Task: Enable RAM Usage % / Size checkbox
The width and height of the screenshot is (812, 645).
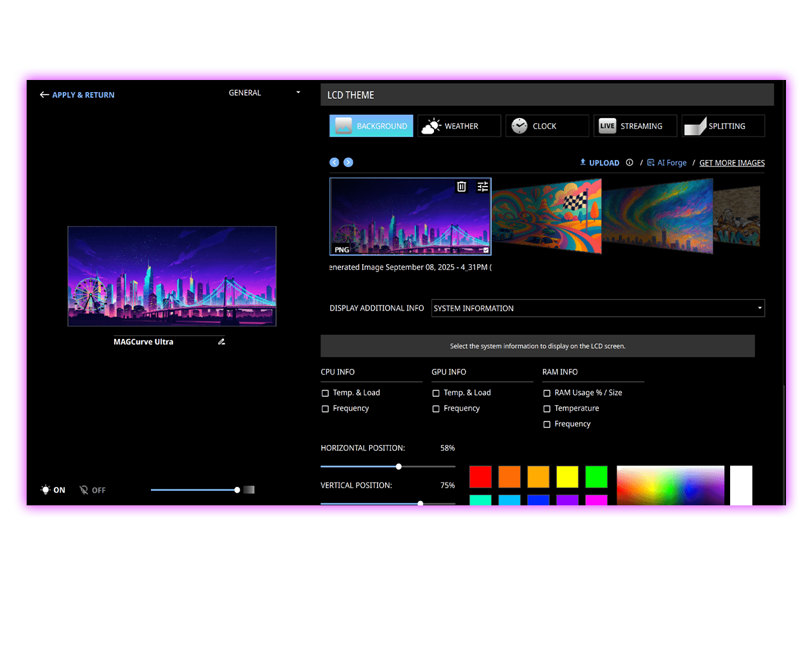Action: pyautogui.click(x=547, y=393)
